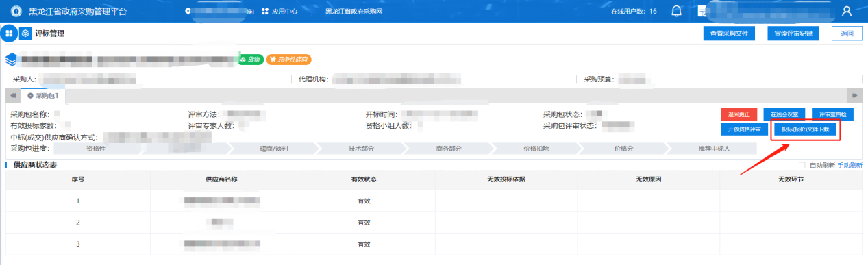Click the organization document icon in header
This screenshot has width=868, height=265.
(x=702, y=12)
